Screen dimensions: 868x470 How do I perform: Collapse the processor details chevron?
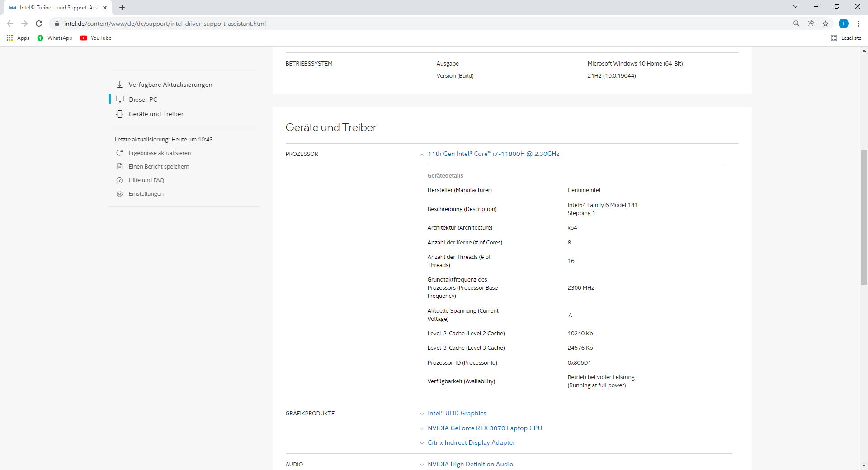(x=422, y=155)
